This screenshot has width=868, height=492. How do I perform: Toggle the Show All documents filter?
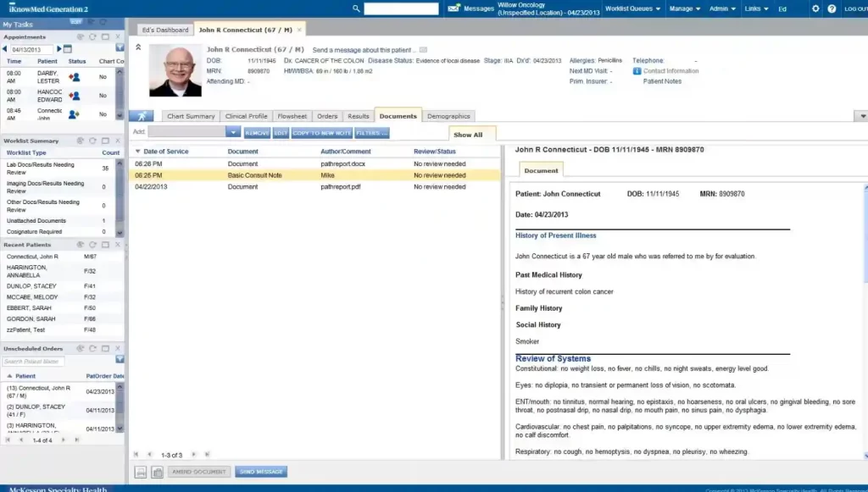469,134
